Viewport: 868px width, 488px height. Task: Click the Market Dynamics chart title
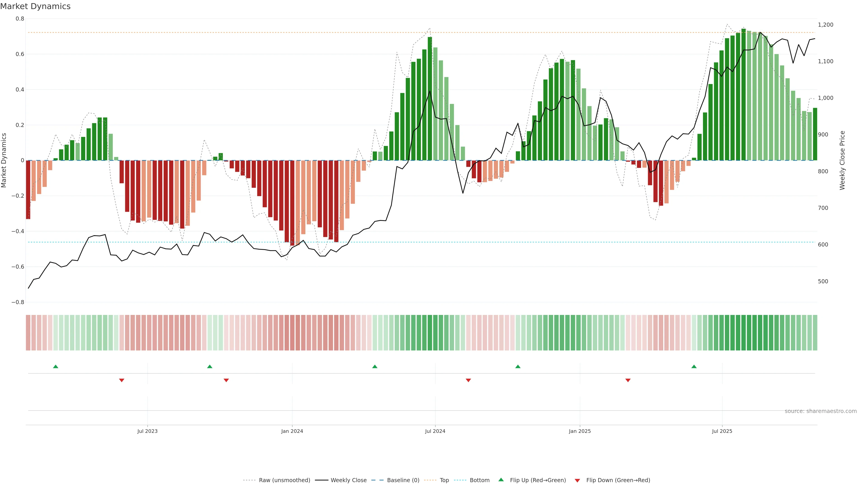tap(35, 6)
